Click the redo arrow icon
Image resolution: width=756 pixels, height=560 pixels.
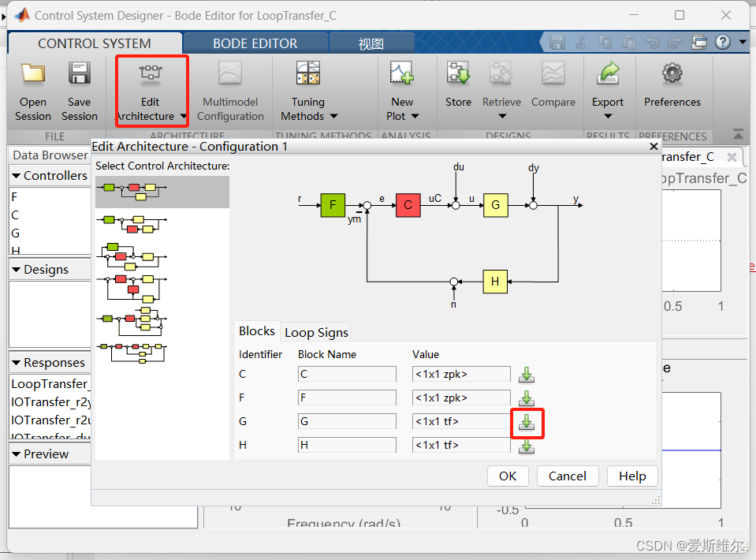coord(676,43)
